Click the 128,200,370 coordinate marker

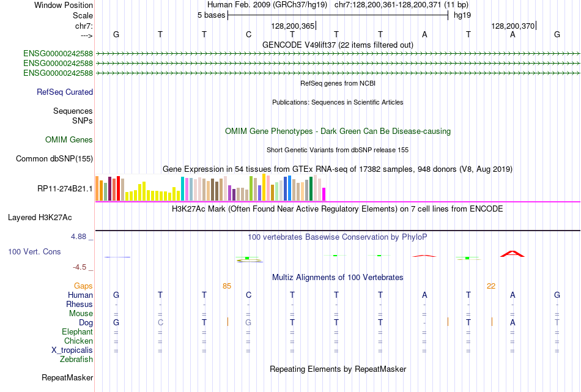(513, 26)
